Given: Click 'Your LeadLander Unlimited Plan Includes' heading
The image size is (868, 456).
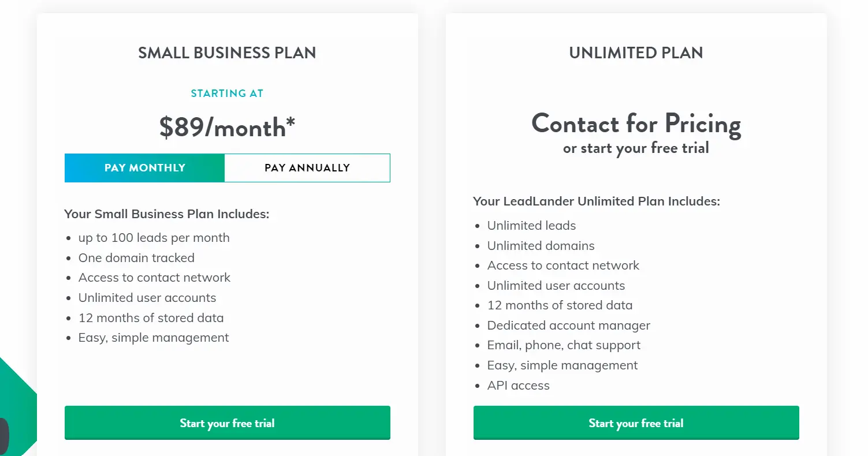Looking at the screenshot, I should pos(597,201).
